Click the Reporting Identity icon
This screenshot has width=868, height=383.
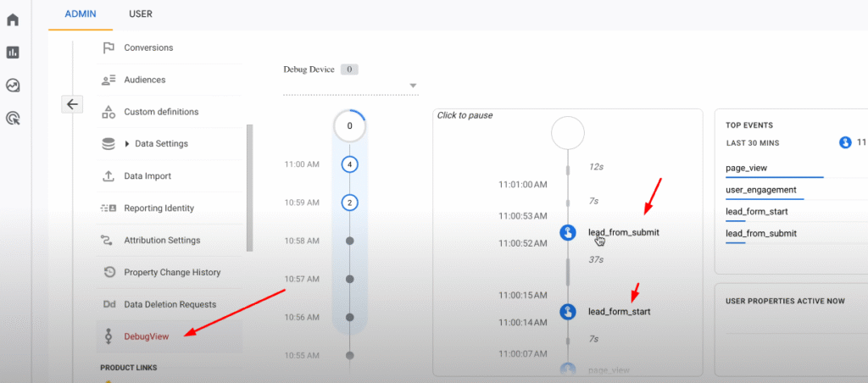coord(108,208)
